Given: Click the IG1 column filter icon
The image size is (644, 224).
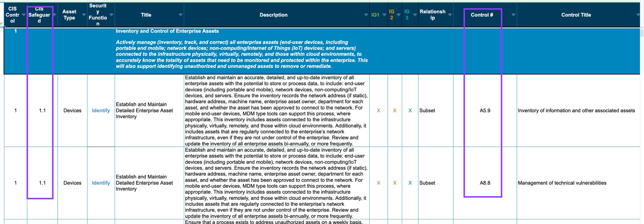Looking at the screenshot, I should (x=384, y=15).
